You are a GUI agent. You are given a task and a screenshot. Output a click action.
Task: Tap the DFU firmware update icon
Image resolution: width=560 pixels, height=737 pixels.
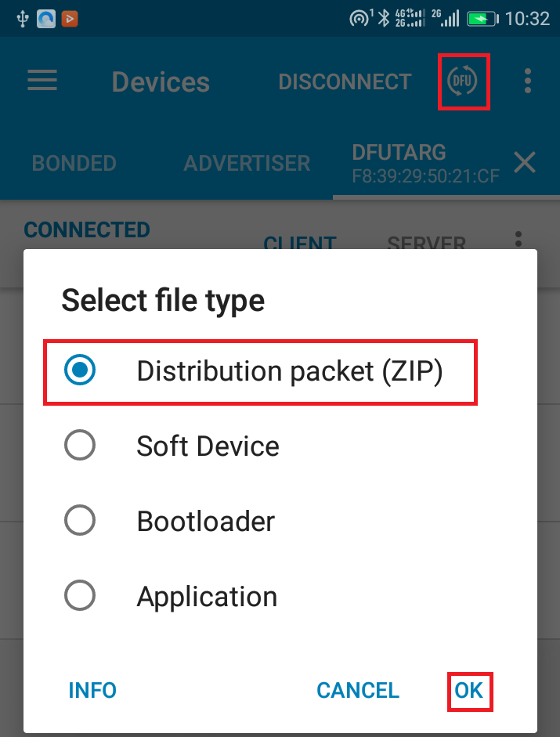click(x=462, y=81)
